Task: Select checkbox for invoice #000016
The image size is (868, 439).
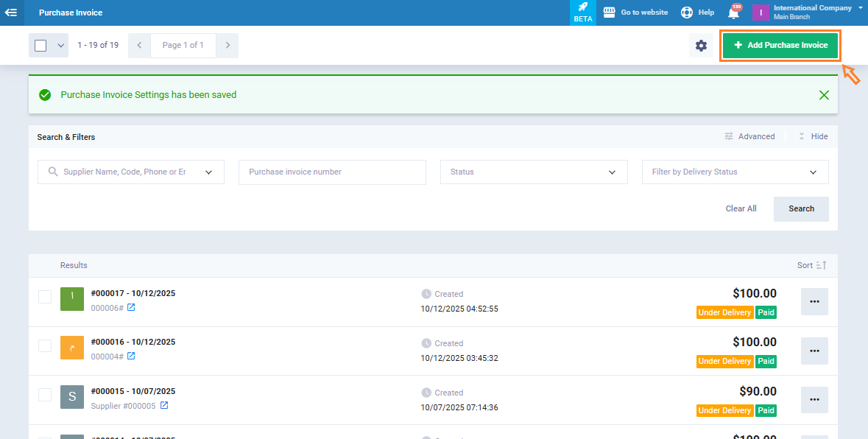Action: coord(45,346)
